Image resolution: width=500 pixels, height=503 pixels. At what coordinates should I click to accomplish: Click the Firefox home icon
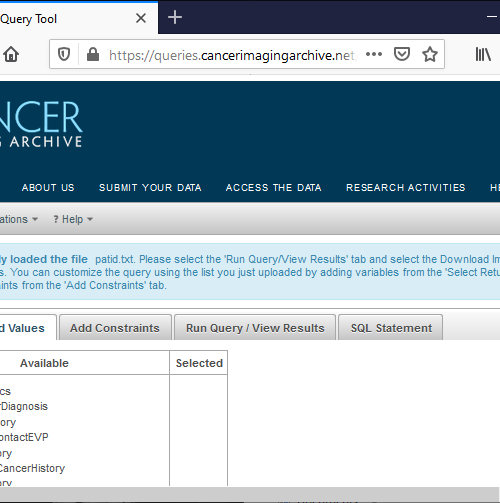tap(11, 54)
